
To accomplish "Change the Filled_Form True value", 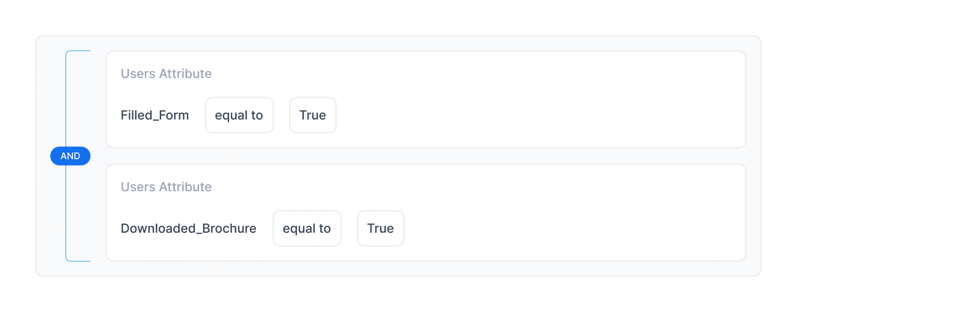I will click(x=312, y=115).
